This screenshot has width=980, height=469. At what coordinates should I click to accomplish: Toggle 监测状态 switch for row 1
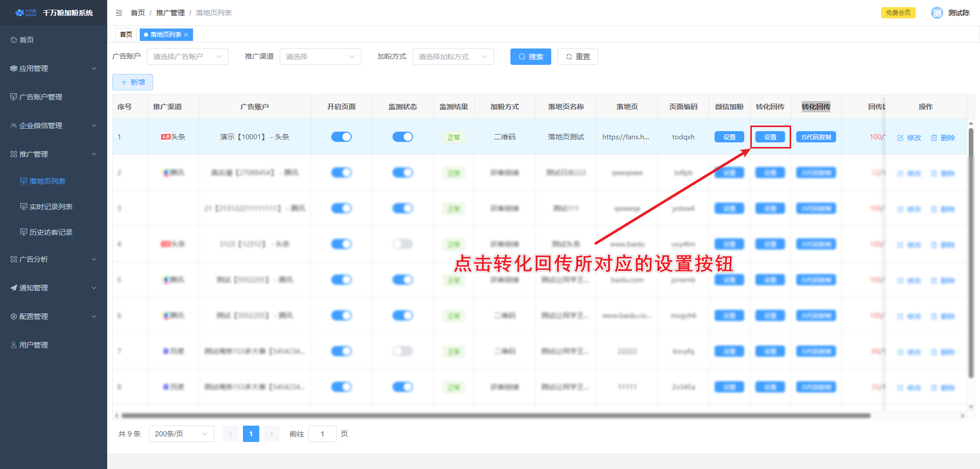coord(403,137)
